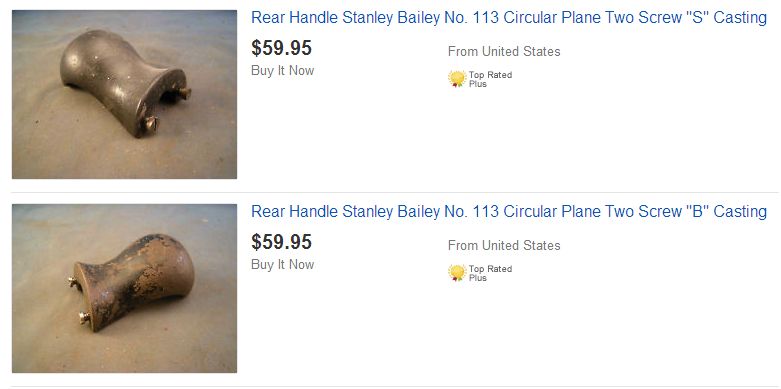Image resolution: width=781 pixels, height=389 pixels.
Task: View the "S" Casting handle photo thumbnail
Action: tap(125, 94)
